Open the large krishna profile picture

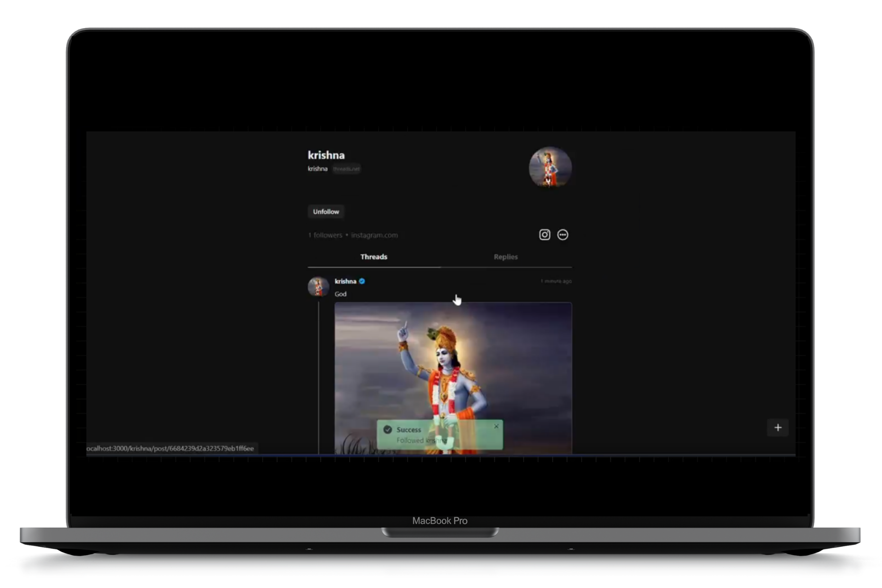click(x=550, y=167)
